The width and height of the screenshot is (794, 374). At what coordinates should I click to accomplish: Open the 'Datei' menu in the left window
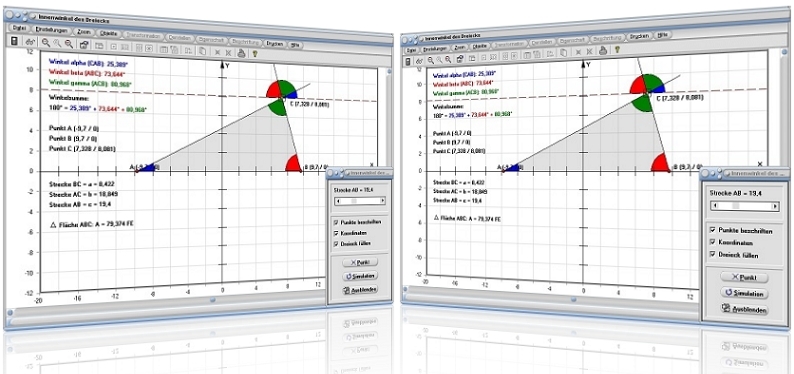click(x=19, y=28)
